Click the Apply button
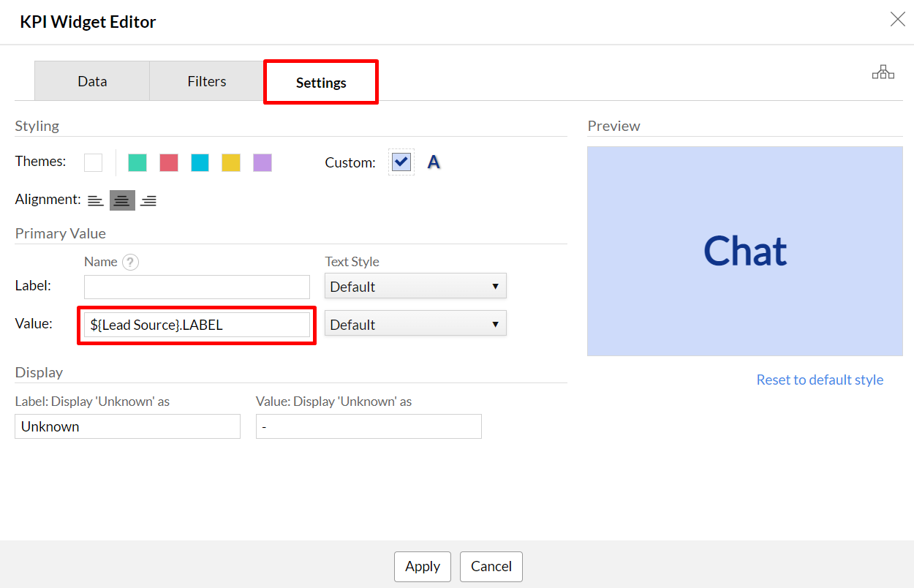Image resolution: width=914 pixels, height=588 pixels. tap(422, 566)
